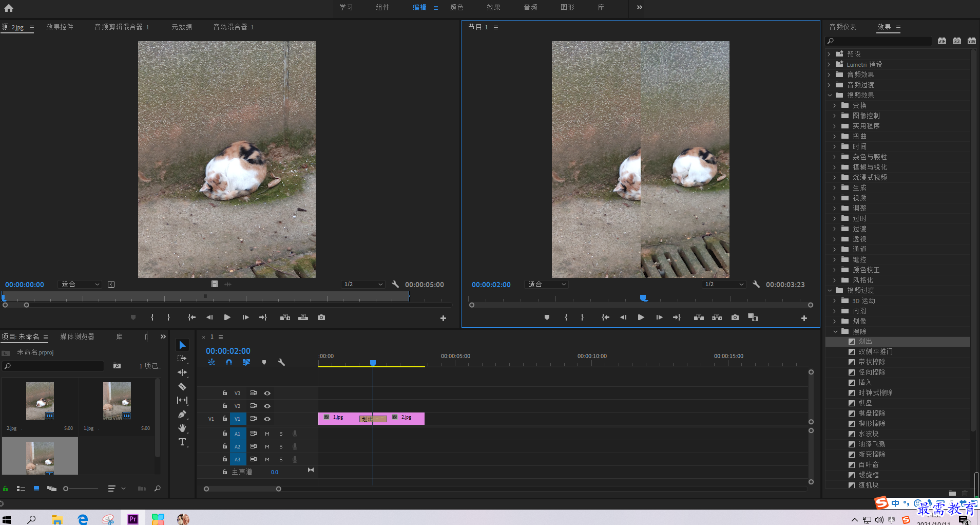Expand the 预设 effects folder
Screen dimensions: 980x525
coord(829,54)
